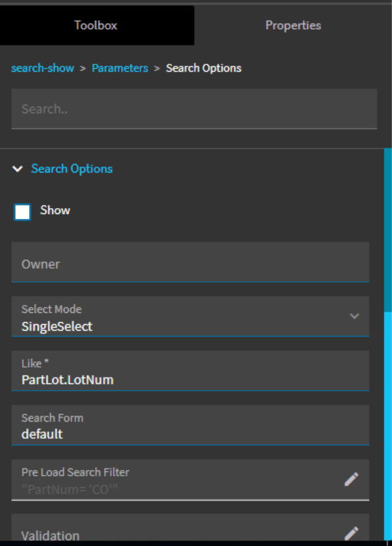
Task: Click the Pre Load Search Filter pencil icon
Action: point(351,479)
